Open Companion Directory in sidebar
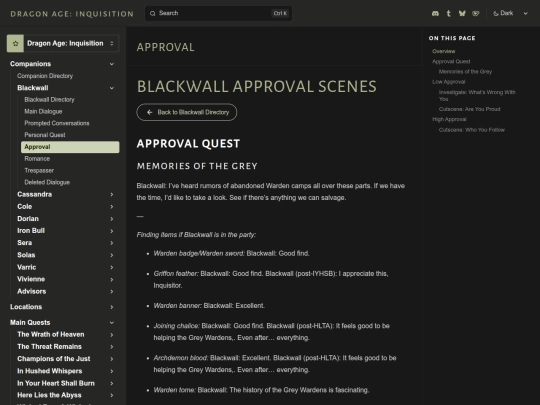This screenshot has height=405, width=540. pyautogui.click(x=45, y=76)
